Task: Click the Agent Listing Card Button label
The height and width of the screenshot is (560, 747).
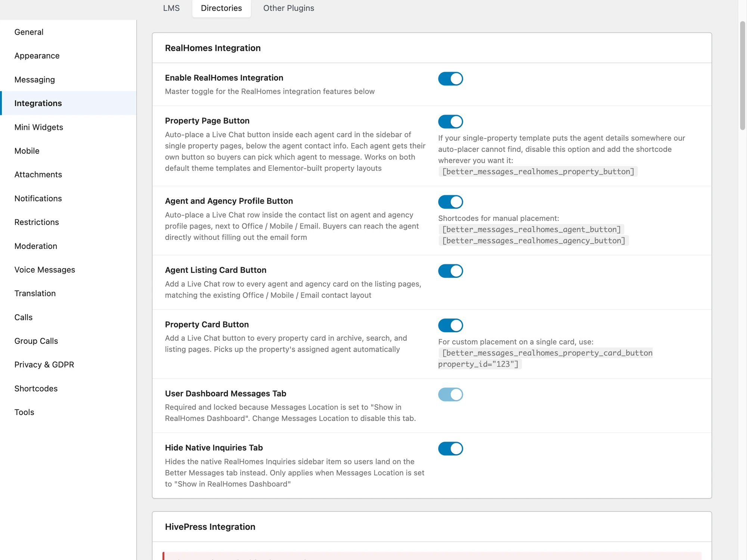Action: pos(216,270)
